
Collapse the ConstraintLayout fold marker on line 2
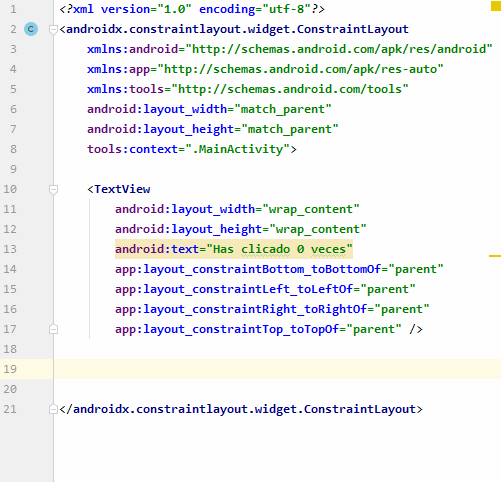pos(53,30)
